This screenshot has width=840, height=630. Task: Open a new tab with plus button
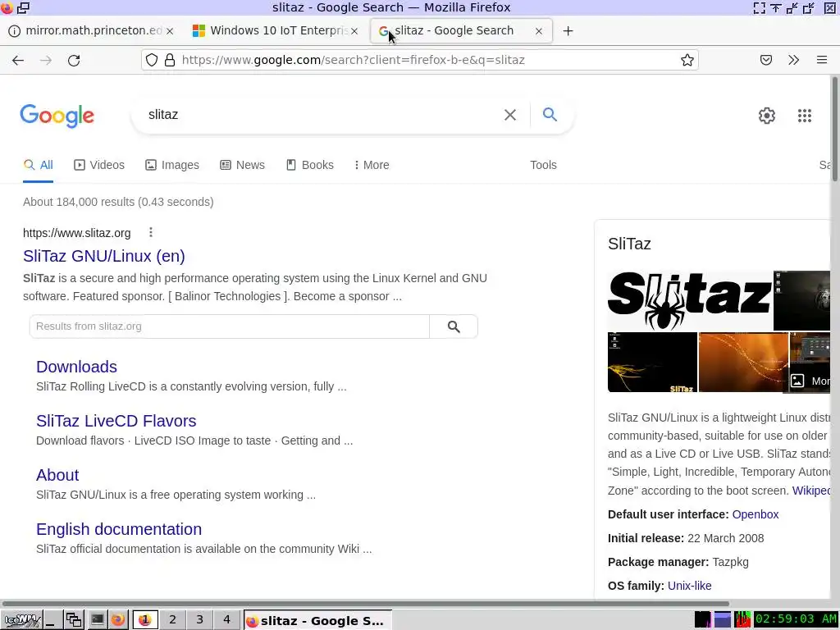click(x=568, y=31)
